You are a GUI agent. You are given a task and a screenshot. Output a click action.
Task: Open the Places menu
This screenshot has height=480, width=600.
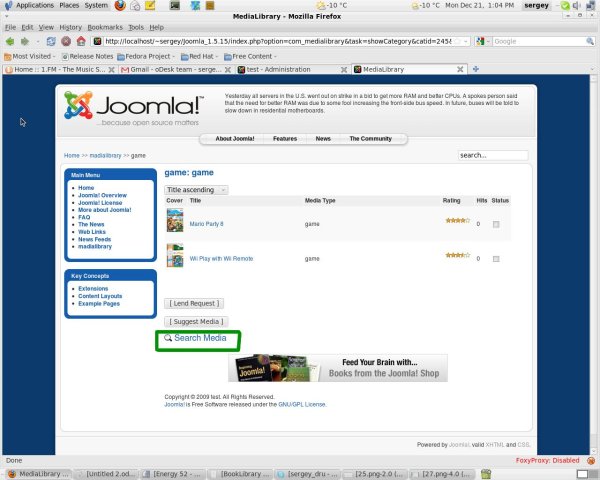pos(69,5)
